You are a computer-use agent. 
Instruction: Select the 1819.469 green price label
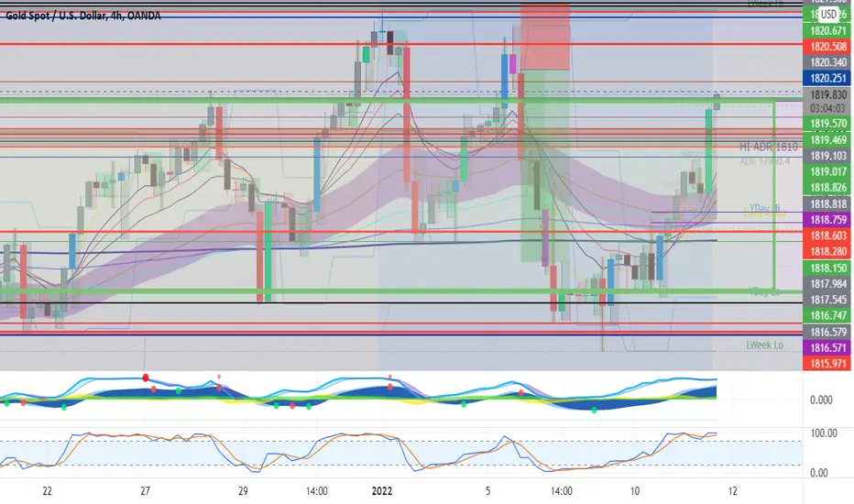[827, 140]
